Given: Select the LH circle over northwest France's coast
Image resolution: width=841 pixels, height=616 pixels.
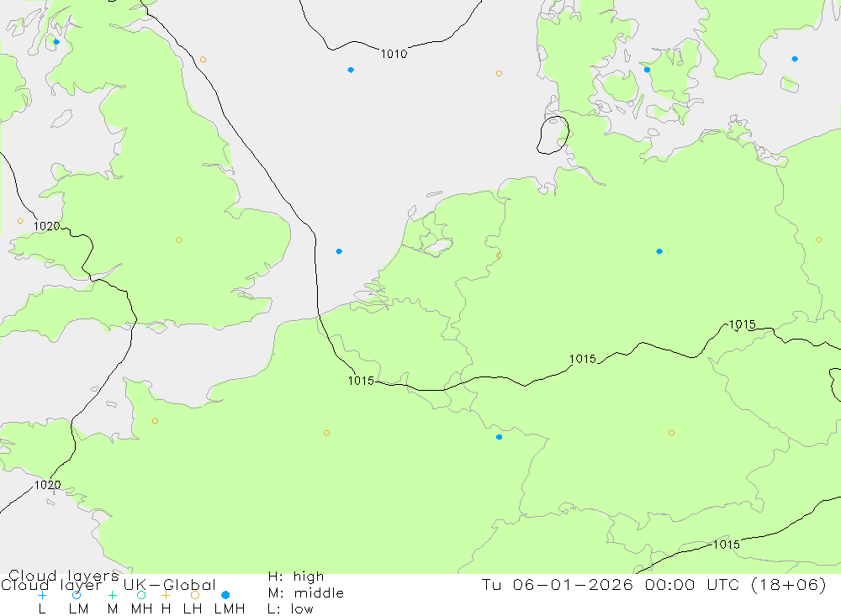Looking at the screenshot, I should (155, 421).
